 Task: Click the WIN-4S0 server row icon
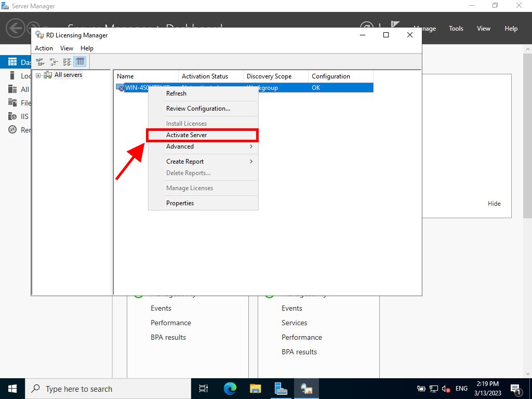click(120, 87)
